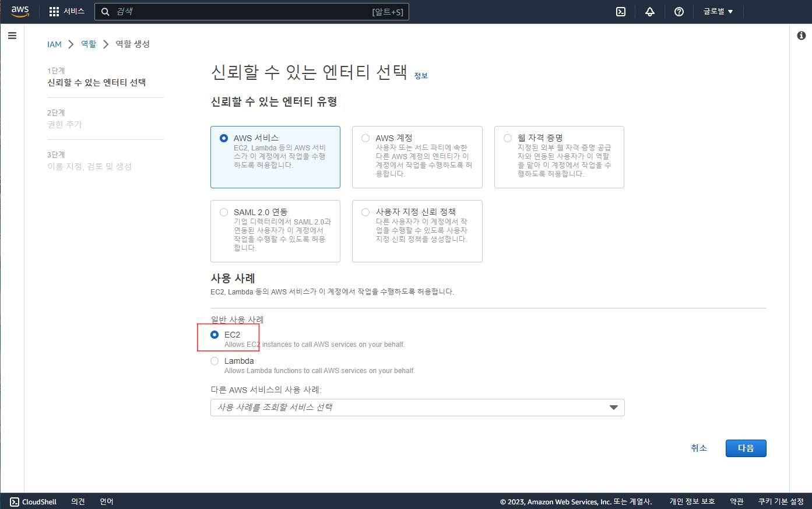Click the 사용 사례 heading
The height and width of the screenshot is (509, 812).
233,279
